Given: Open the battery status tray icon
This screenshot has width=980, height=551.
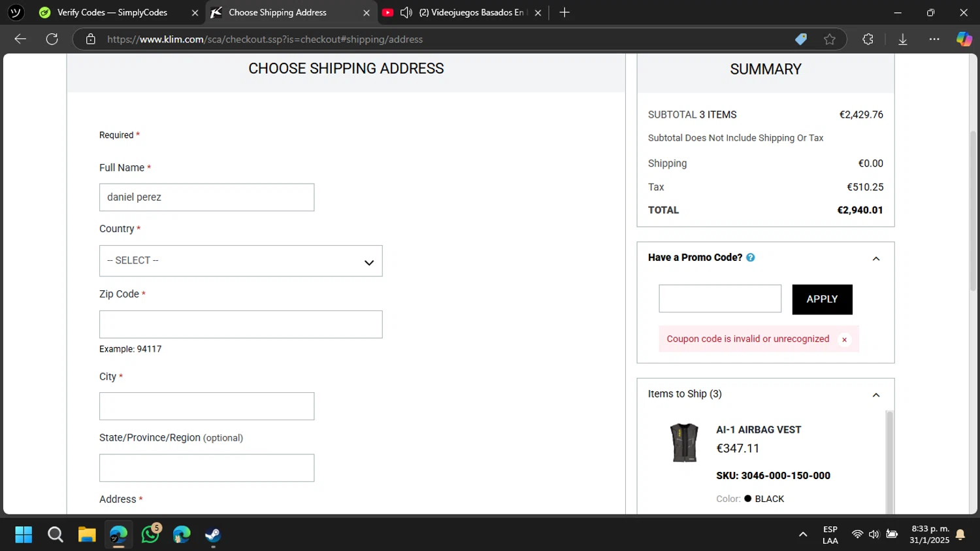Looking at the screenshot, I should coord(892,535).
